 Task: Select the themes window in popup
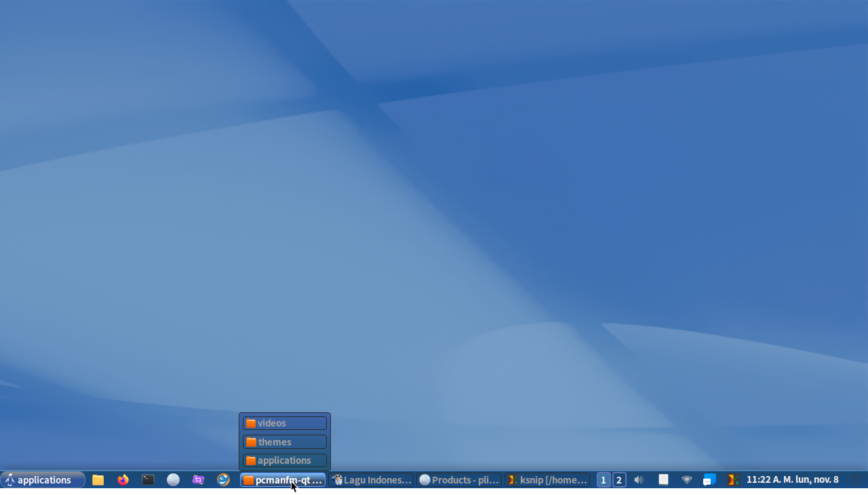pyautogui.click(x=285, y=442)
